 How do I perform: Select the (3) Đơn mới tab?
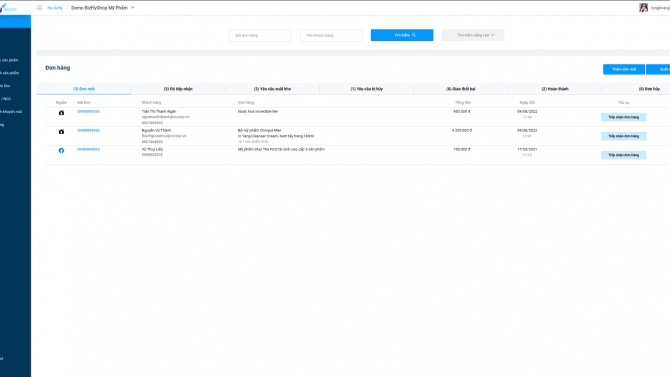[84, 89]
